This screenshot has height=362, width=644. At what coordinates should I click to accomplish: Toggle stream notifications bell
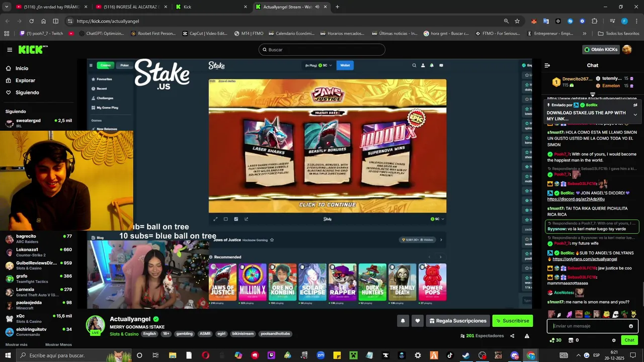click(403, 321)
